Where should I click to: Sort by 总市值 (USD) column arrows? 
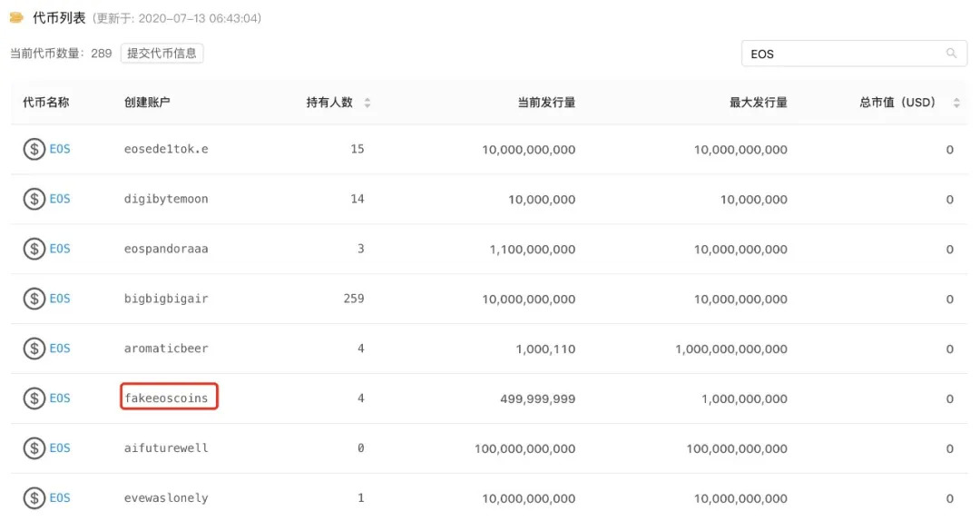coord(956,103)
